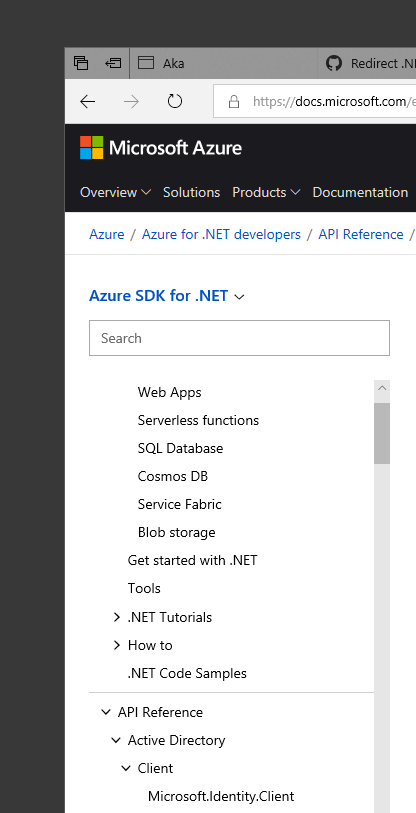The height and width of the screenshot is (813, 416).
Task: Expand the How to node
Action: click(117, 646)
